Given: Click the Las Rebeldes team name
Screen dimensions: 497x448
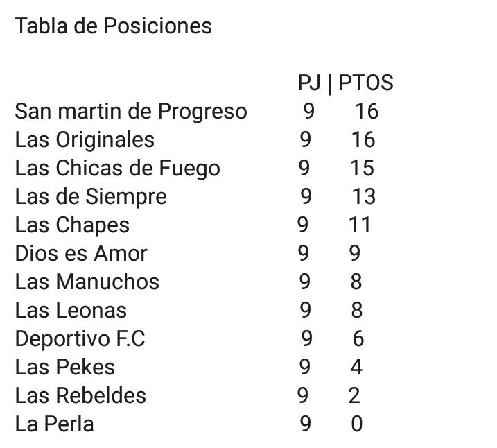Looking at the screenshot, I should [80, 396].
